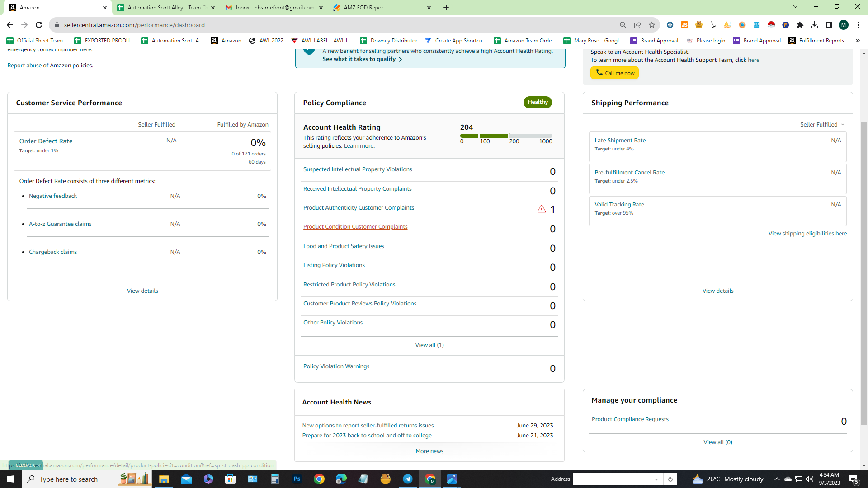Viewport: 868px width, 488px height.
Task: Open the browser zoom magnifier icon
Action: point(623,25)
